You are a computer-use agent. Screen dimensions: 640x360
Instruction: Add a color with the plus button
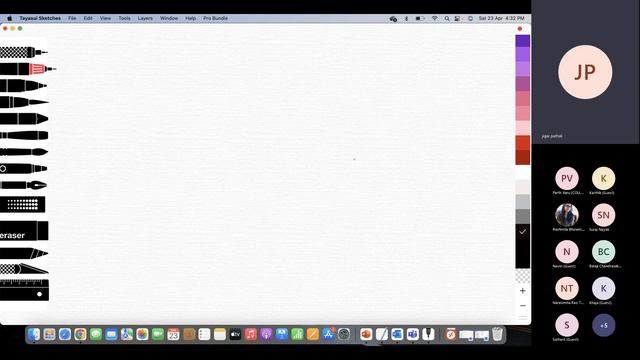522,291
